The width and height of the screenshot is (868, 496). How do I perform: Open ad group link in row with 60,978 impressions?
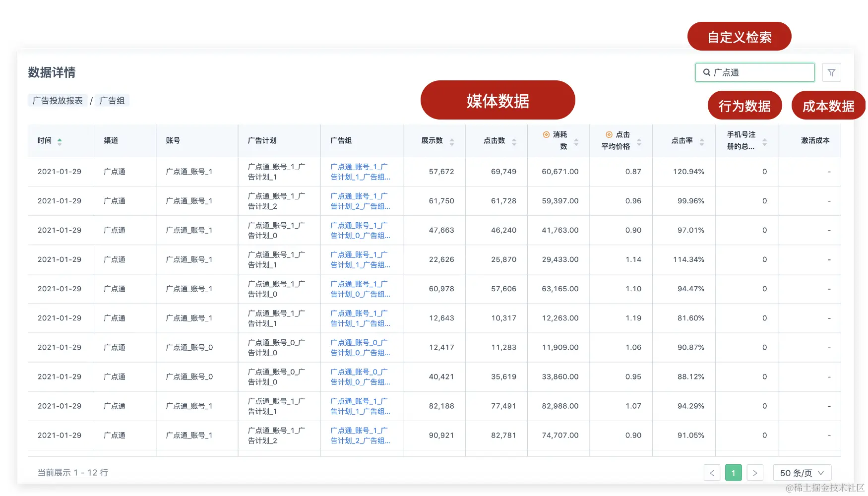point(360,289)
